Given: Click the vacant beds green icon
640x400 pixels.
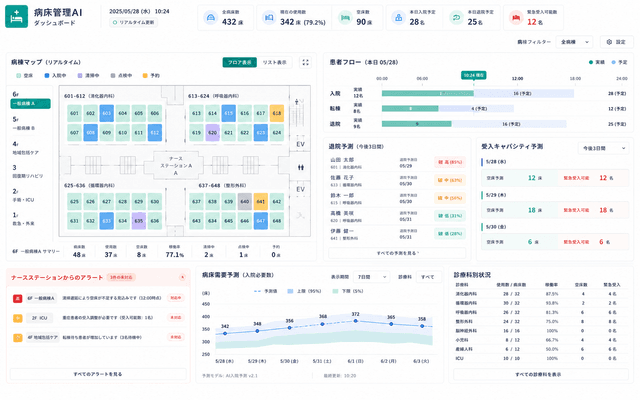Looking at the screenshot, I should [x=345, y=18].
